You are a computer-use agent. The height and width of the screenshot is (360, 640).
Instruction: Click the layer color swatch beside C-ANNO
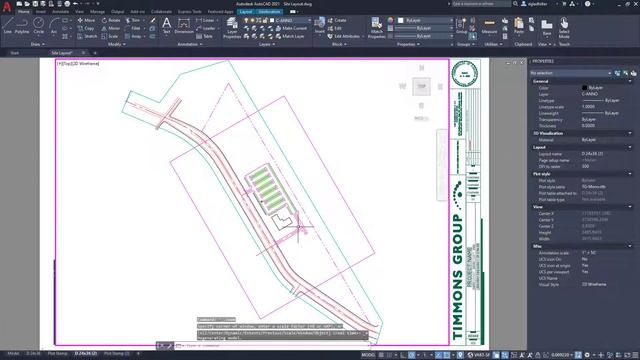pos(272,20)
